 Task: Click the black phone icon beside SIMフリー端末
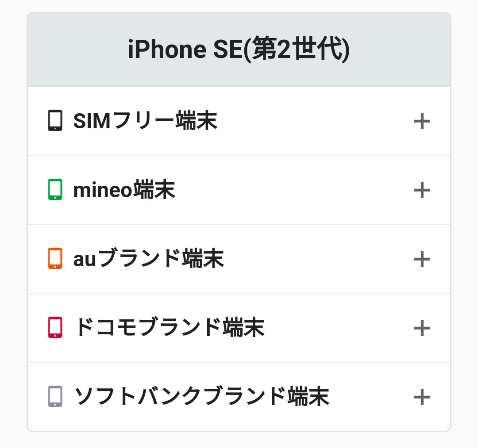(55, 121)
